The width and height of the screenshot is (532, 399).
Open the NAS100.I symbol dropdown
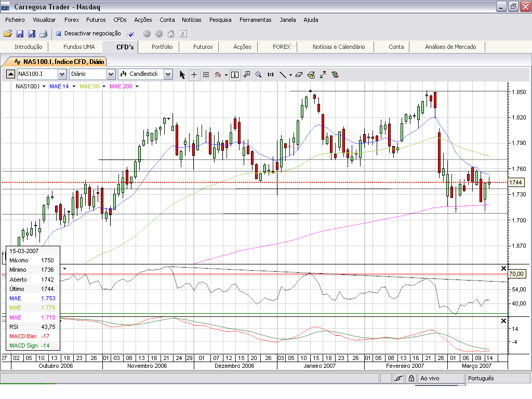pos(62,74)
